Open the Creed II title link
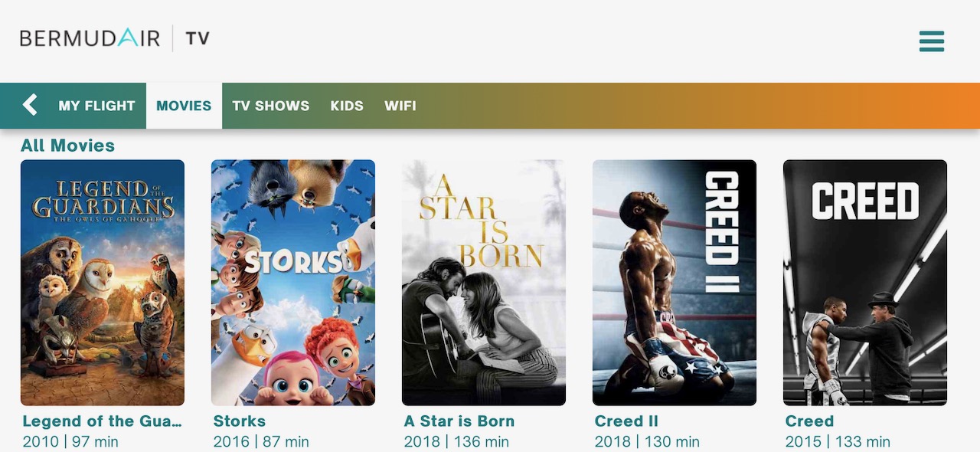Viewport: 980px width, 452px height. (626, 421)
